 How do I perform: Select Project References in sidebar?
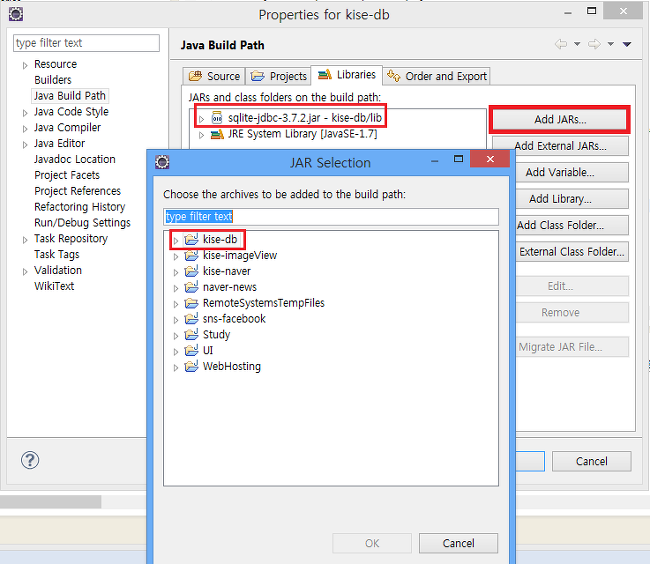77,191
